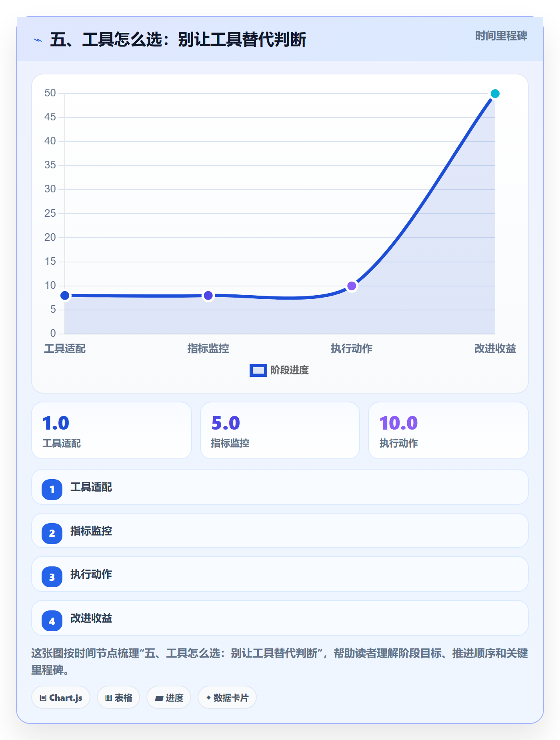The height and width of the screenshot is (740, 560).
Task: Click the purple 执行动作 data point
Action: [x=352, y=286]
